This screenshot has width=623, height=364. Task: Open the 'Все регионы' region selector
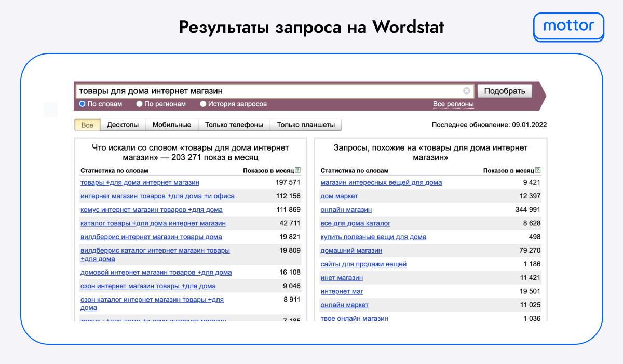click(453, 104)
